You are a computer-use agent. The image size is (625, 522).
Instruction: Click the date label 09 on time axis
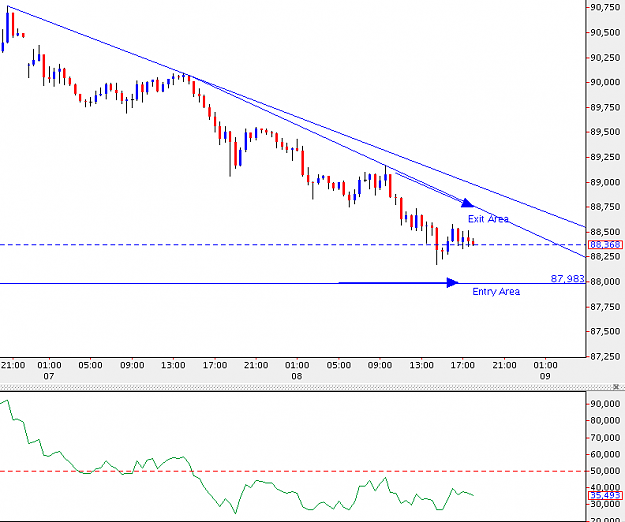pos(545,376)
